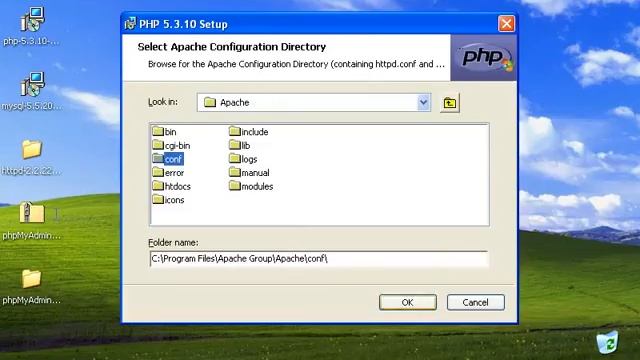Open the Recycle Bin icon
640x360 pixels.
[x=607, y=342]
